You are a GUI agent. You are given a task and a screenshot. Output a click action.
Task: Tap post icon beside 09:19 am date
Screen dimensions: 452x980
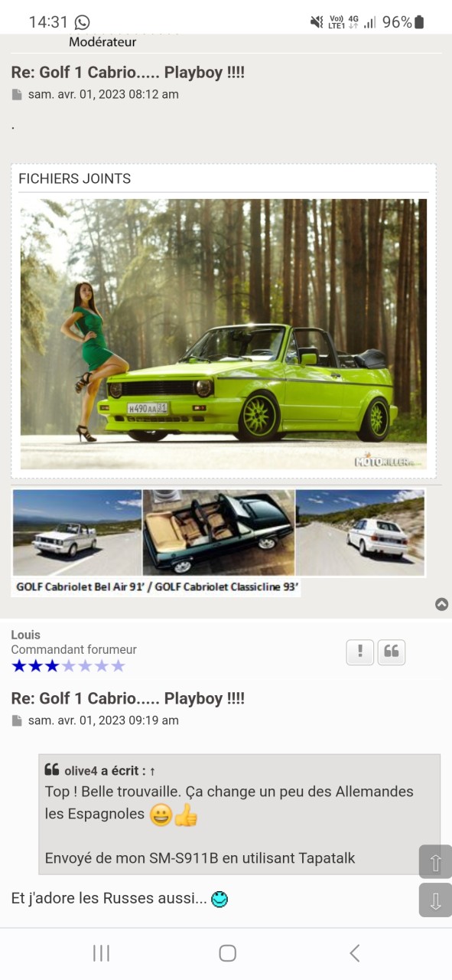pos(18,720)
